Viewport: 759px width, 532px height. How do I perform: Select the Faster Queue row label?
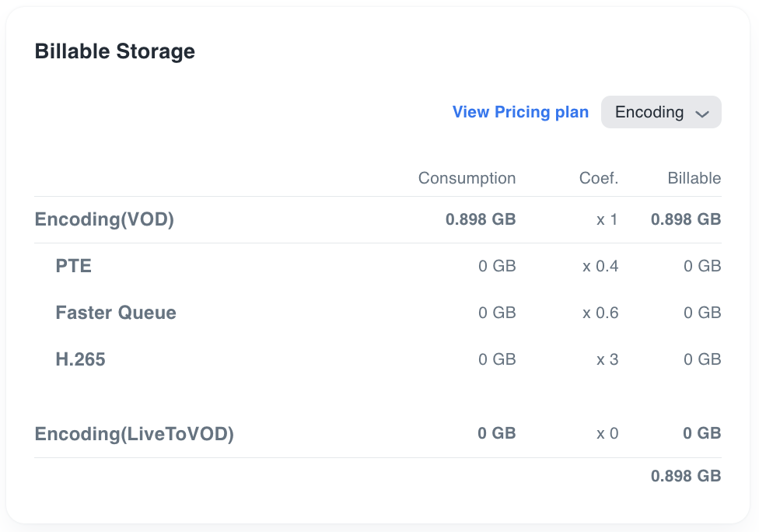click(x=116, y=313)
